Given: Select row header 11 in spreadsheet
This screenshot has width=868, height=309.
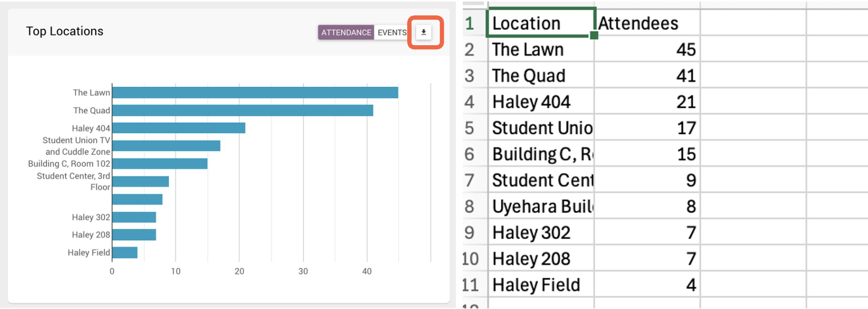Looking at the screenshot, I should pos(475,285).
